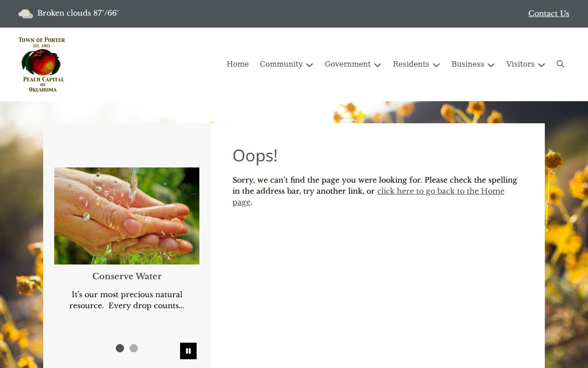588x368 pixels.
Task: Expand the Government menu chevron
Action: tap(378, 65)
